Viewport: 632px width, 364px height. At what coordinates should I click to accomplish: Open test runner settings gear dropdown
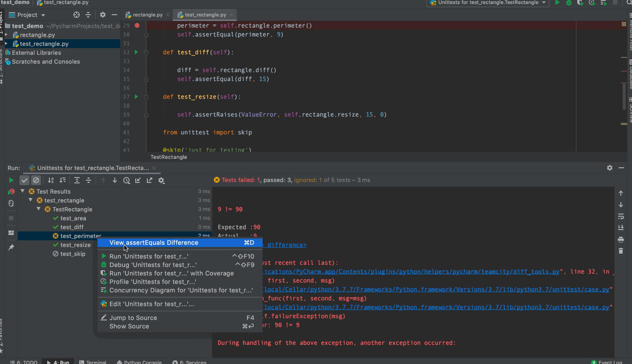tap(162, 180)
